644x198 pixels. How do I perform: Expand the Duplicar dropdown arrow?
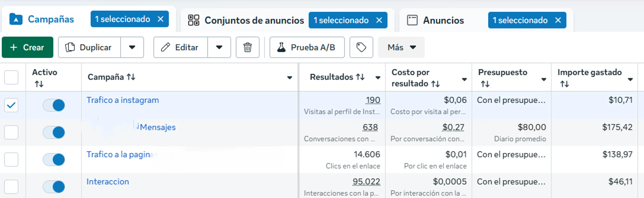[132, 47]
